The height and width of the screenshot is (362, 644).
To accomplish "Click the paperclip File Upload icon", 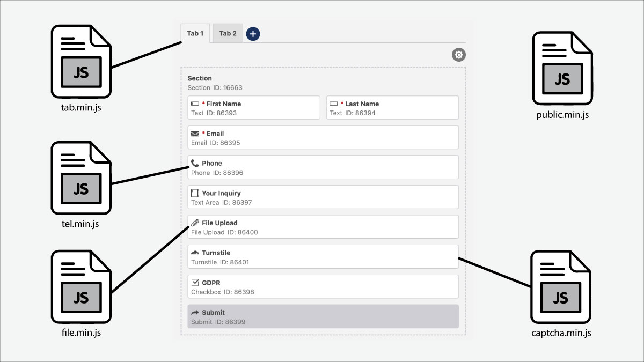I will tap(195, 223).
